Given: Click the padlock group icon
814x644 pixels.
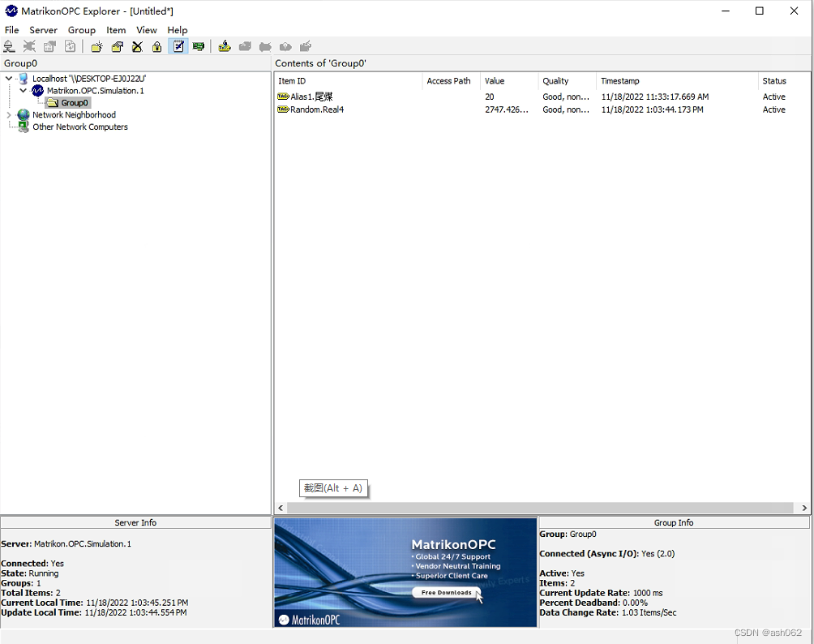Looking at the screenshot, I should point(156,47).
